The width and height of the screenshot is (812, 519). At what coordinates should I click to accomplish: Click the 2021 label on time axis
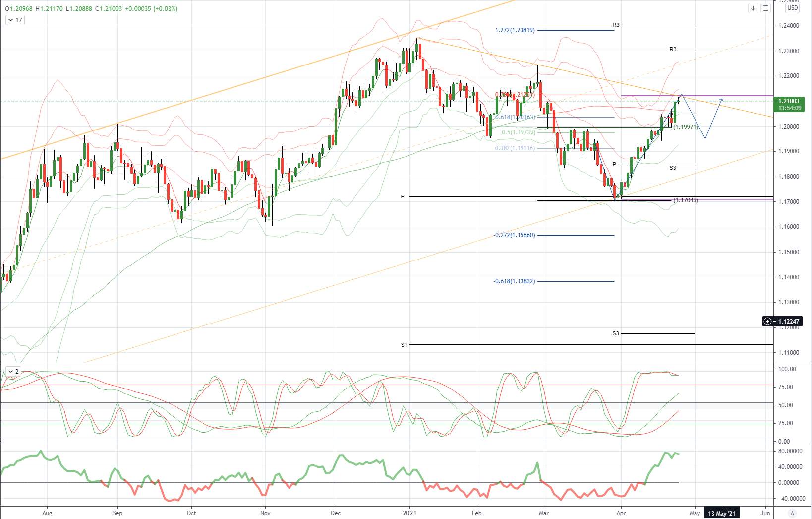[x=409, y=513]
